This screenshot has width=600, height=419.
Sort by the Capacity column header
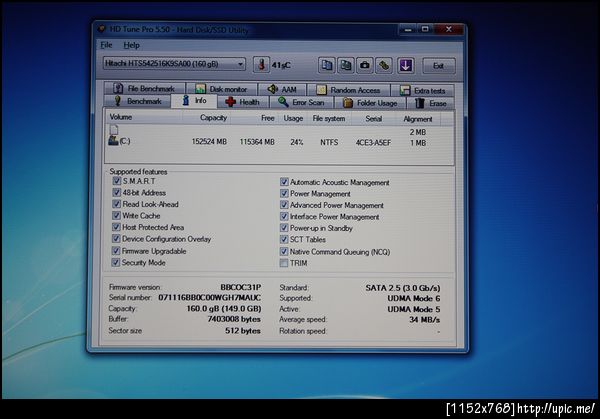(206, 118)
